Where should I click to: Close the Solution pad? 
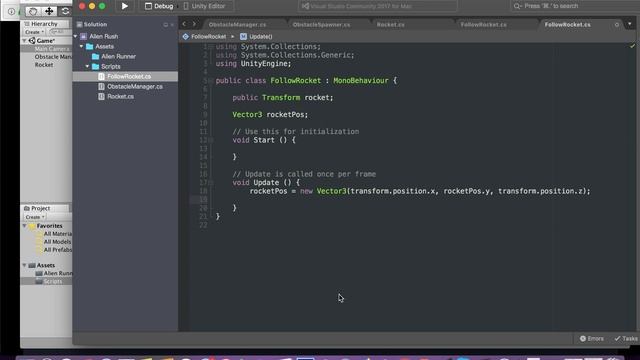172,25
